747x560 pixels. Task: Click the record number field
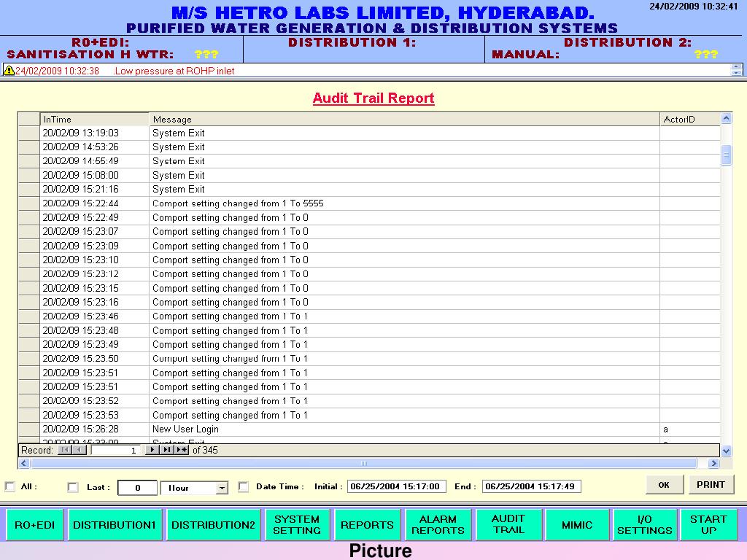coord(116,450)
